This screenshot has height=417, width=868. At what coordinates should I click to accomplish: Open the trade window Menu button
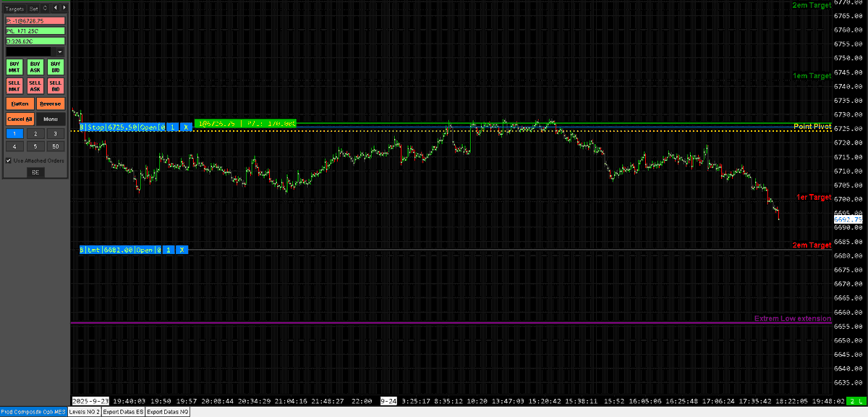[51, 119]
